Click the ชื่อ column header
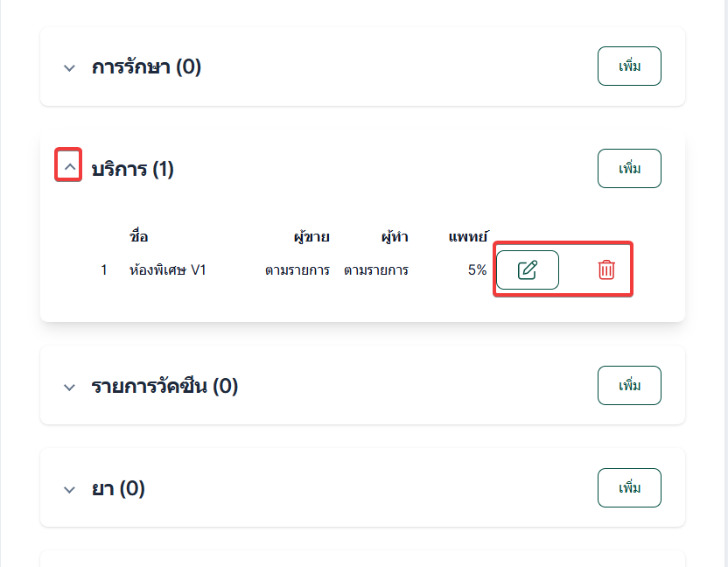728x567 pixels. click(138, 236)
